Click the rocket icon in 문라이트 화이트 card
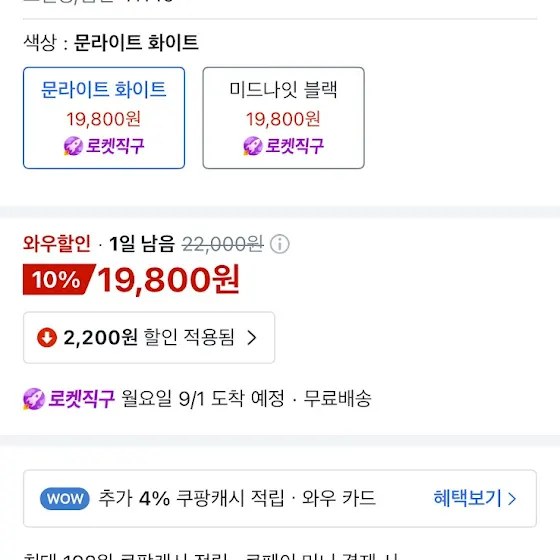The width and height of the screenshot is (560, 560). [x=73, y=146]
